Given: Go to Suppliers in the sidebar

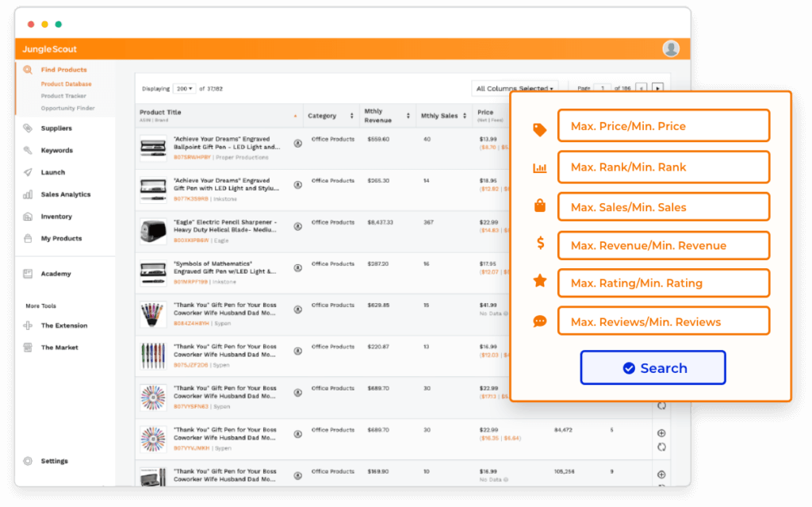Looking at the screenshot, I should point(56,128).
